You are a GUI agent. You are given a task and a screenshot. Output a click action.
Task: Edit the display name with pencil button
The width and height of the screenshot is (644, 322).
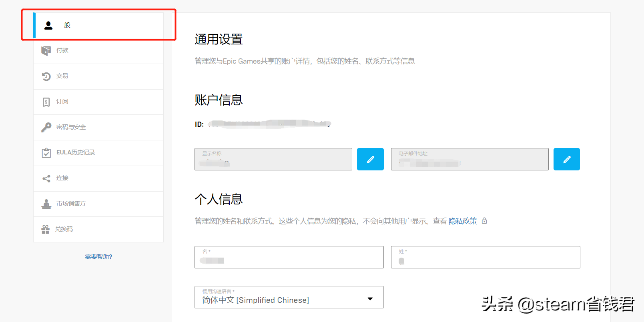370,159
